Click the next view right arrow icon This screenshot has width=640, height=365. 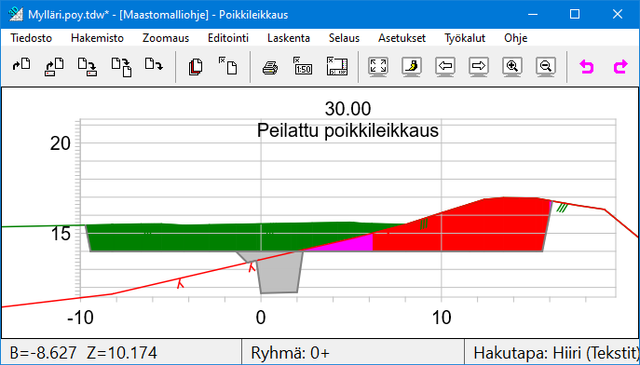click(479, 67)
